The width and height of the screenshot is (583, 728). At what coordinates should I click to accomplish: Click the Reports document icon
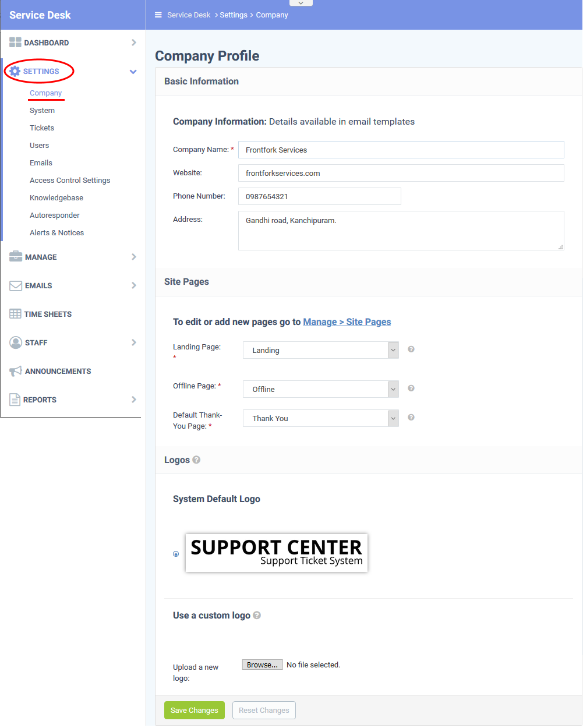pyautogui.click(x=15, y=400)
